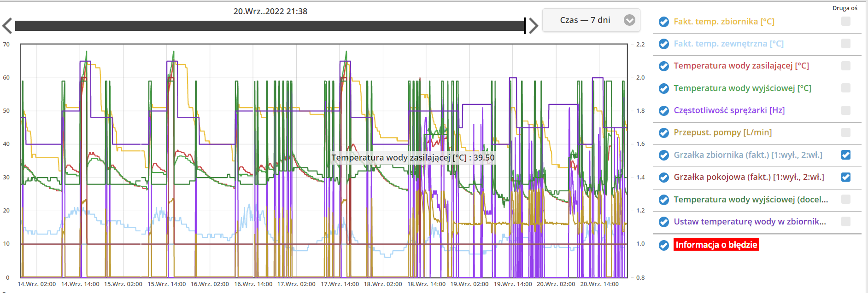Click the chart tooltip showing 39.50
The width and height of the screenshot is (868, 293).
(x=413, y=158)
